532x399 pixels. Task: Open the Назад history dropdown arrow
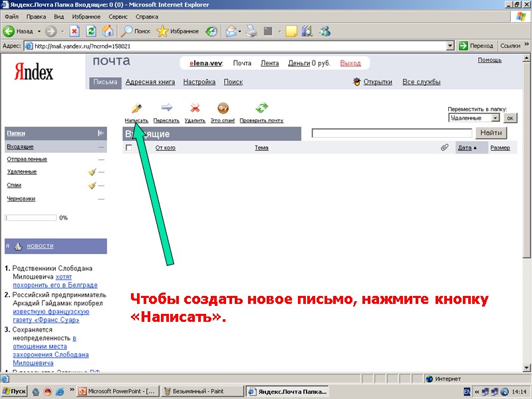coord(39,31)
